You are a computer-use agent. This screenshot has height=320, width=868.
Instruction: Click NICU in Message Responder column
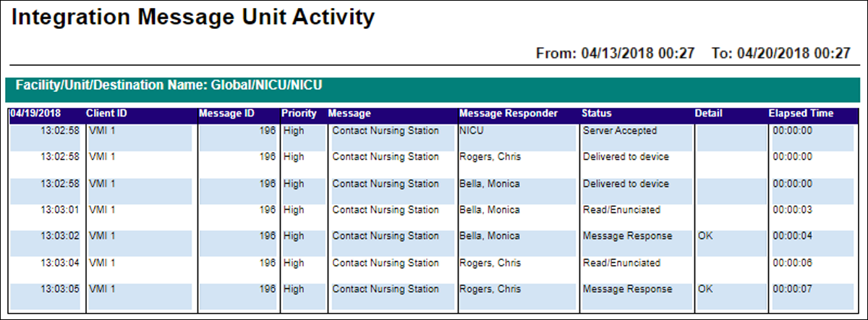pos(471,131)
